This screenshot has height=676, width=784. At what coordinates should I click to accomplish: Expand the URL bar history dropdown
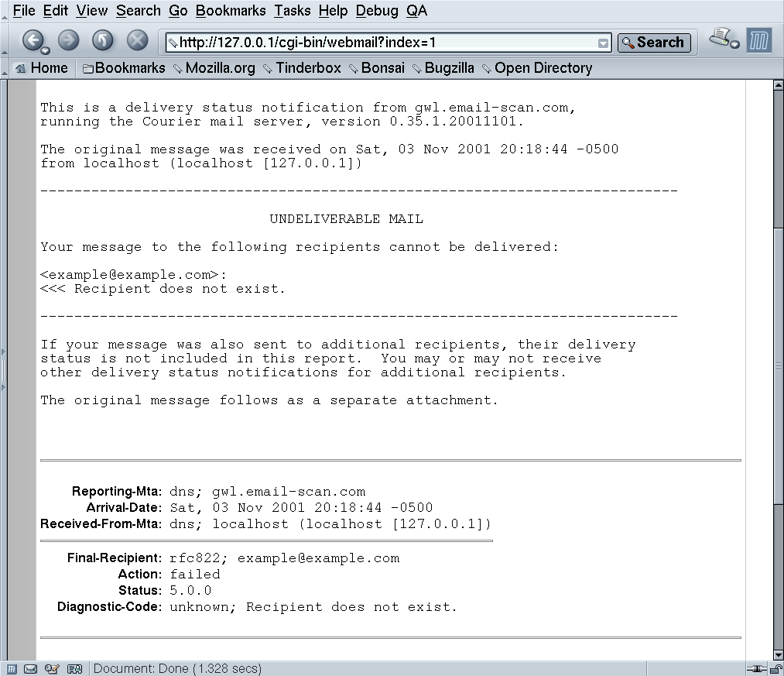point(604,43)
